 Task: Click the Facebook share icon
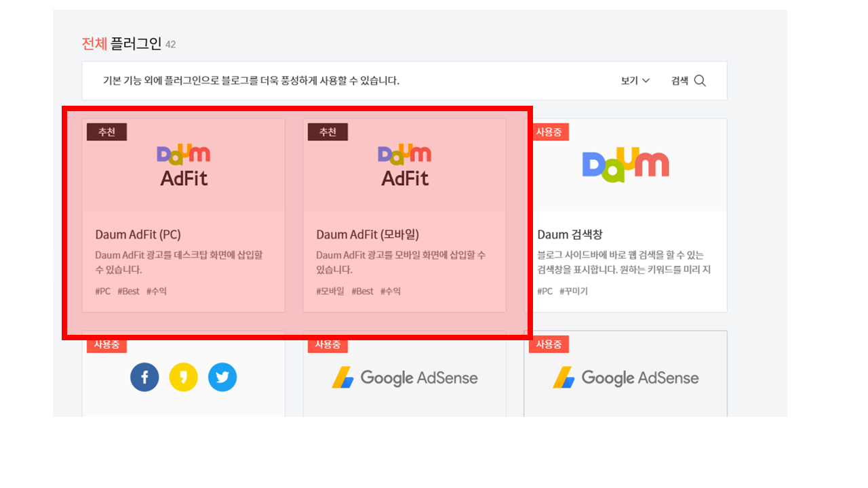tap(144, 378)
